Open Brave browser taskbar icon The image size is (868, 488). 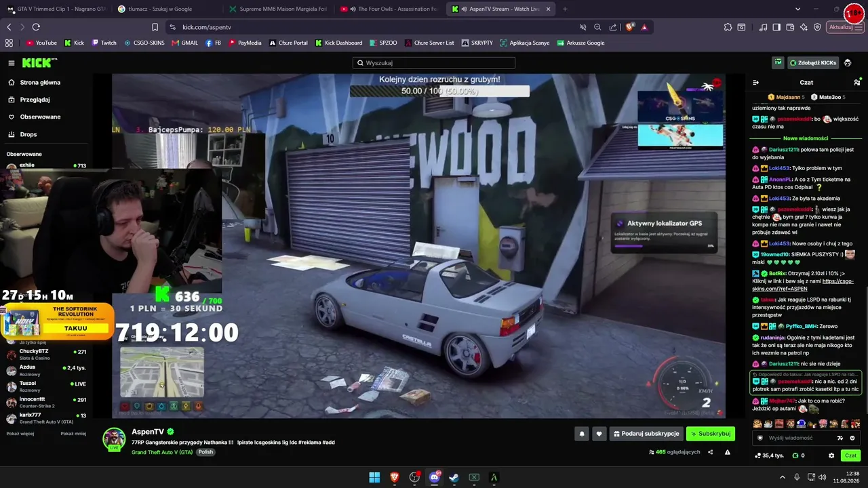[395, 477]
